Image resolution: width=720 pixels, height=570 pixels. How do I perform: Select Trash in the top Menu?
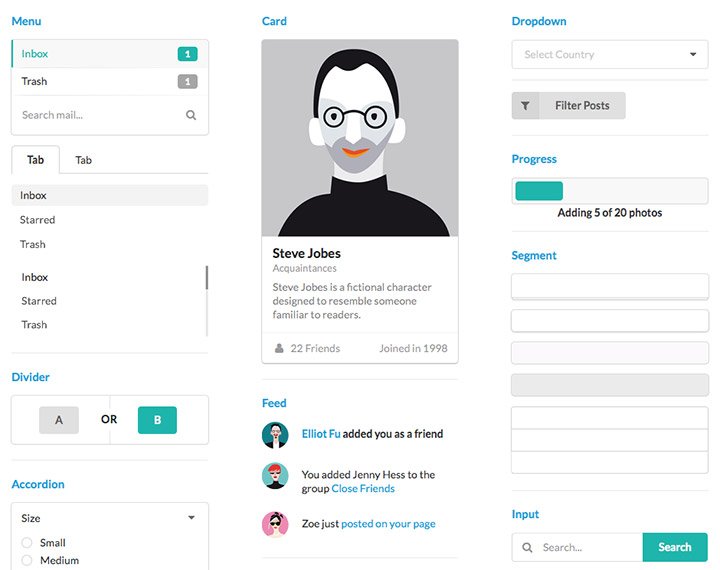click(110, 81)
